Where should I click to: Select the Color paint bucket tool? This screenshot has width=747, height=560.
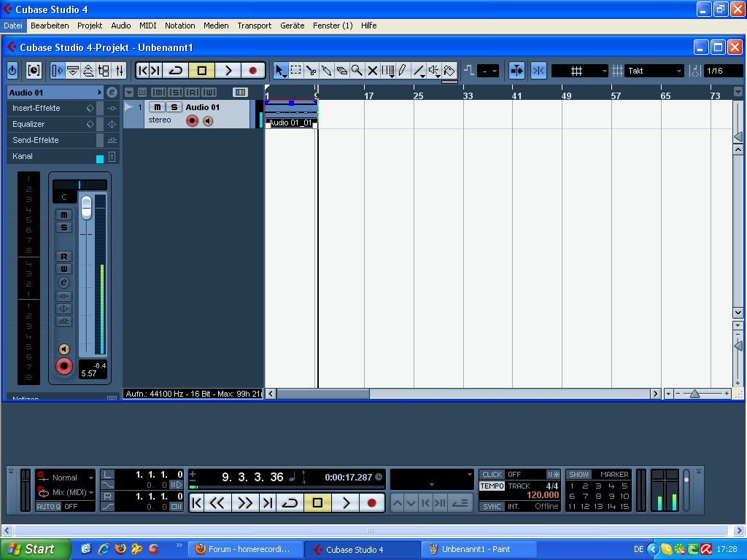point(449,71)
